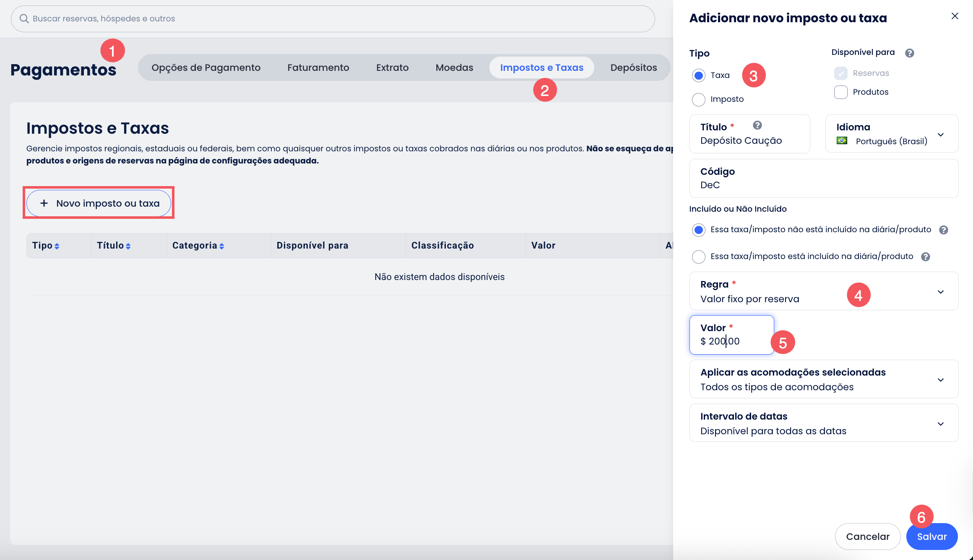Image resolution: width=973 pixels, height=560 pixels.
Task: Close the add tax panel
Action: pyautogui.click(x=955, y=16)
